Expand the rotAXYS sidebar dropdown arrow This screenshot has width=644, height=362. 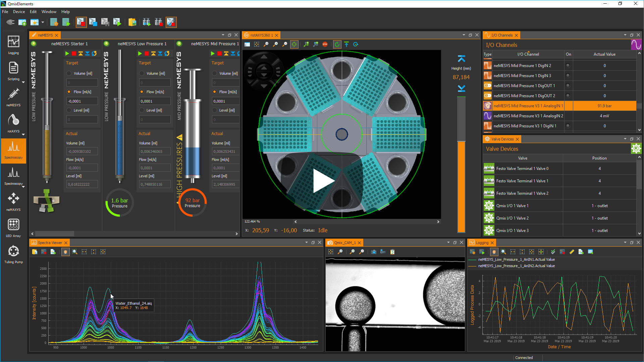click(23, 134)
